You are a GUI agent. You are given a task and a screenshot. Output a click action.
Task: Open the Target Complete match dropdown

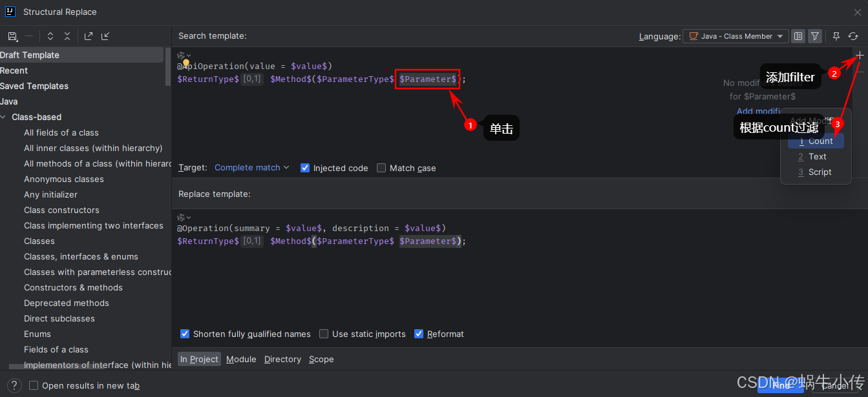coord(251,167)
